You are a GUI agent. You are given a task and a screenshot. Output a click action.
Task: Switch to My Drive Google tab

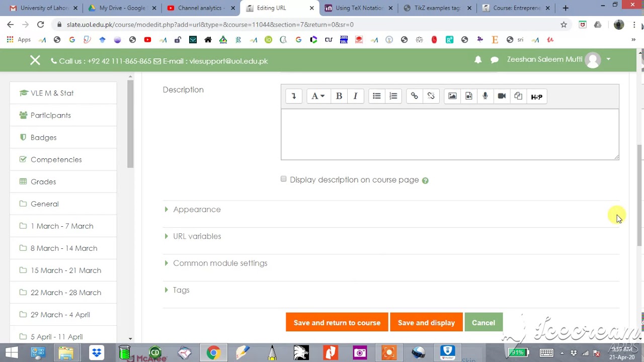point(122,8)
